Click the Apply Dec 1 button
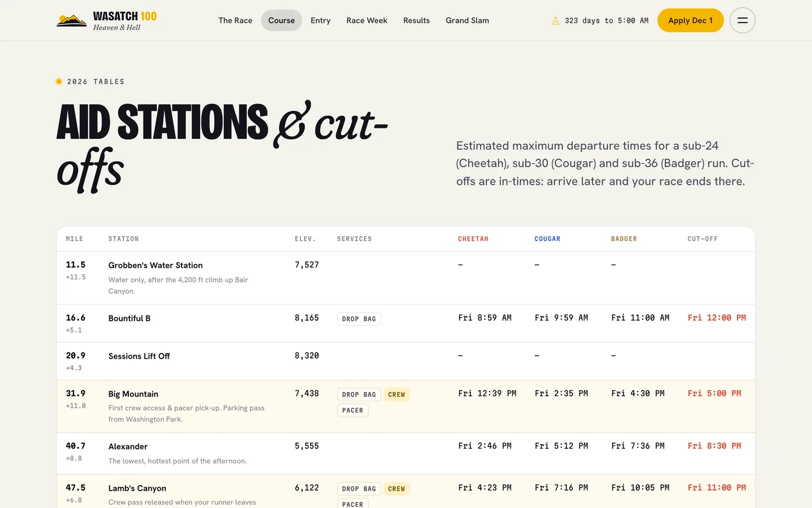Viewport: 812px width, 508px height. click(690, 20)
